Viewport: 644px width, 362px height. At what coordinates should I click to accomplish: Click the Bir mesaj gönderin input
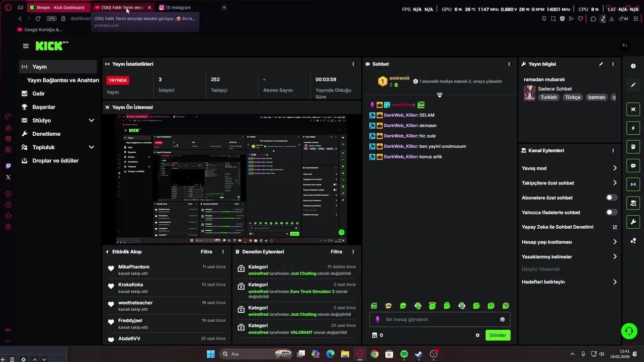[440, 319]
